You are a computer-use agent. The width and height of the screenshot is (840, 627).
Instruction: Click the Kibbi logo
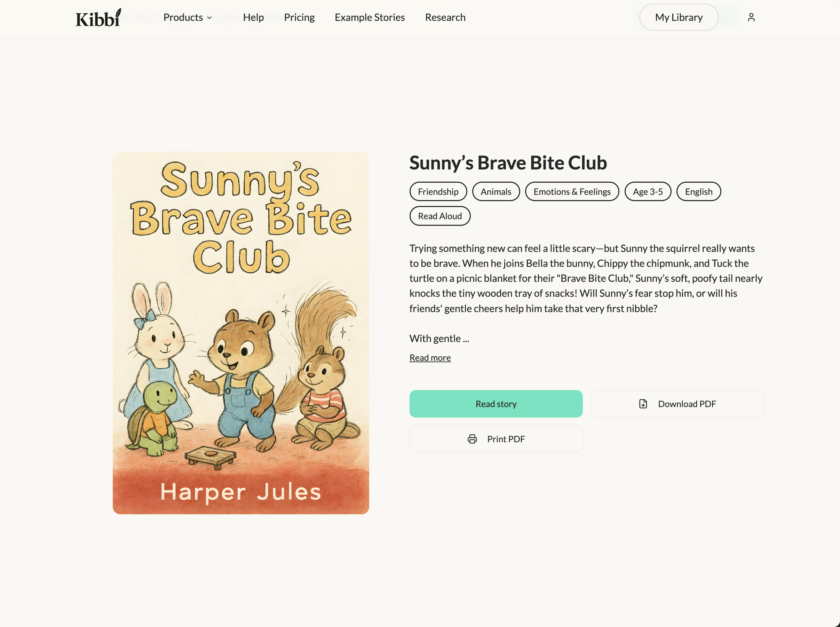pos(98,18)
